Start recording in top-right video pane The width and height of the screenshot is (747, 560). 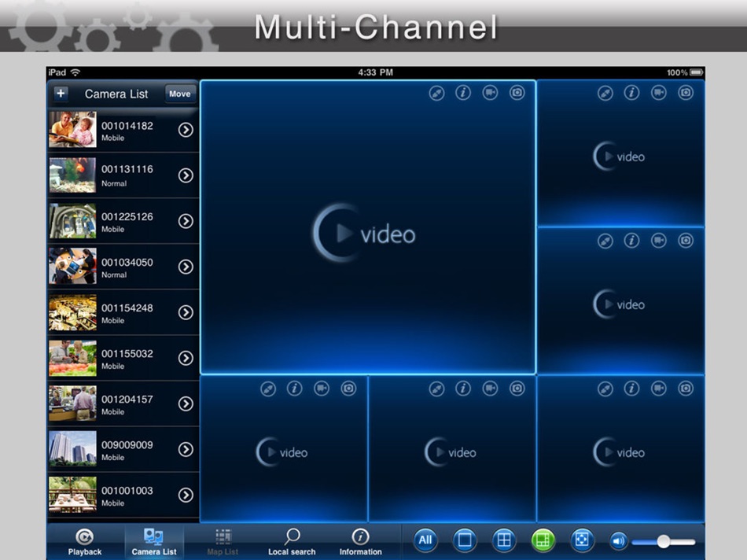point(659,93)
